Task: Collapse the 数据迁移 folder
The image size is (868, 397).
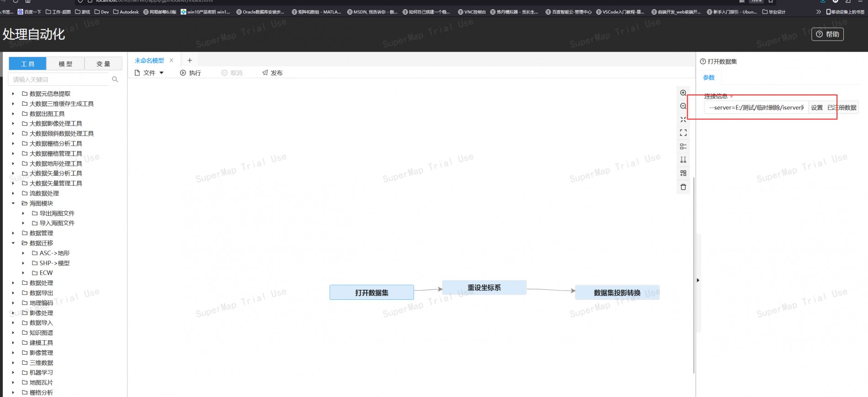Action: tap(13, 243)
